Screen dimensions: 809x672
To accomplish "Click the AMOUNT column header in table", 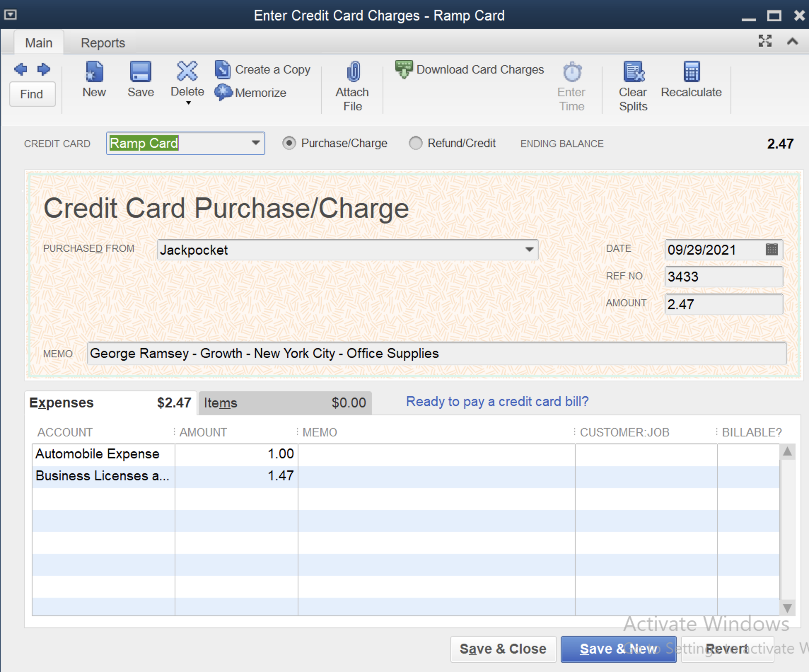I will 203,432.
